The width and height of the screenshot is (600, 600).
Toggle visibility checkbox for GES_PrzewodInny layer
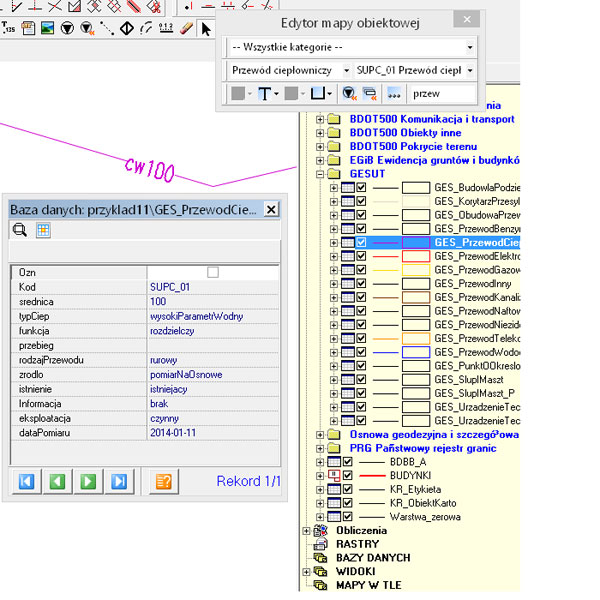coord(361,284)
